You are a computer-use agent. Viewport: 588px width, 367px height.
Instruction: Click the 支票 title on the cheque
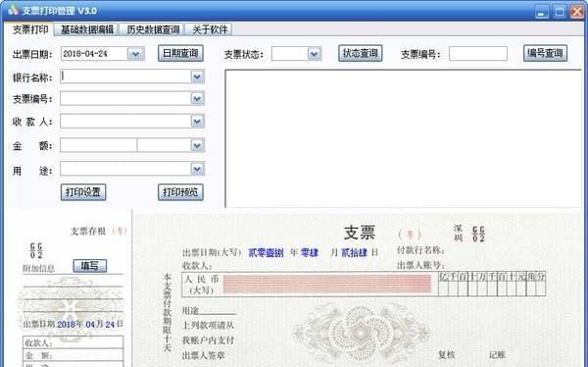coord(360,233)
